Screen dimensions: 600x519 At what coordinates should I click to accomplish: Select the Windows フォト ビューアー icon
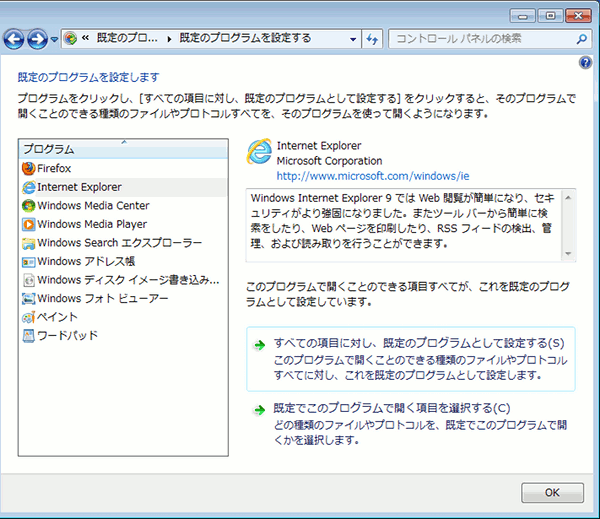(28, 299)
